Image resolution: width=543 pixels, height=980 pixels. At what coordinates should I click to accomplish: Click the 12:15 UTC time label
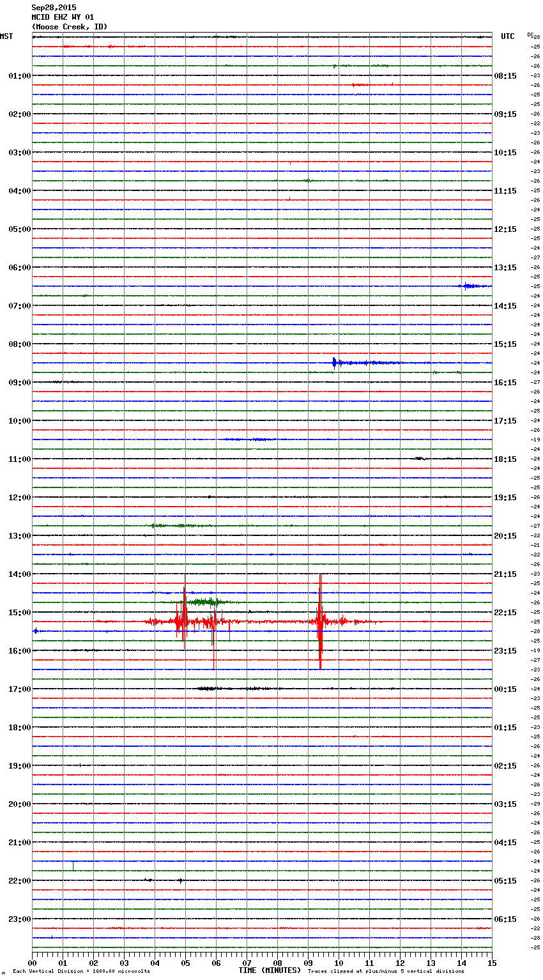click(505, 229)
